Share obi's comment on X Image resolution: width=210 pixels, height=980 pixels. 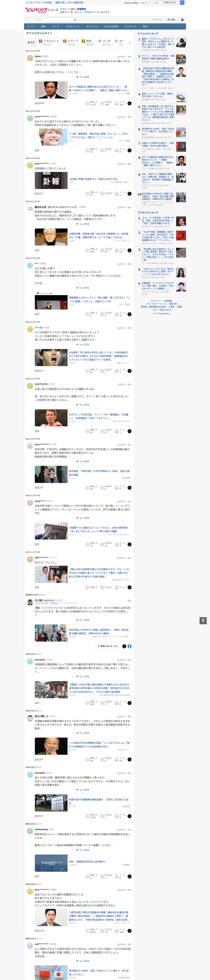click(x=130, y=587)
